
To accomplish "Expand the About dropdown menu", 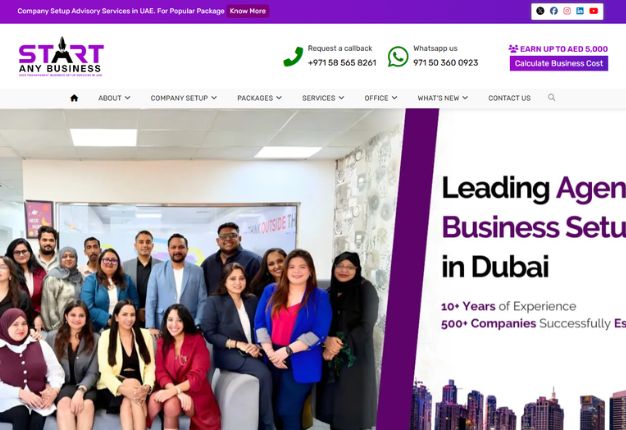I will click(114, 98).
